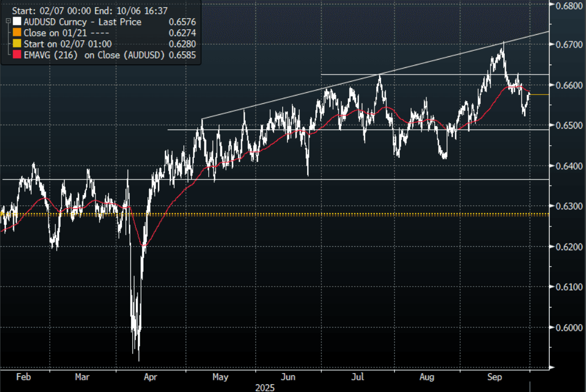Click the Jul month axis label
586x392 pixels.
pyautogui.click(x=357, y=377)
